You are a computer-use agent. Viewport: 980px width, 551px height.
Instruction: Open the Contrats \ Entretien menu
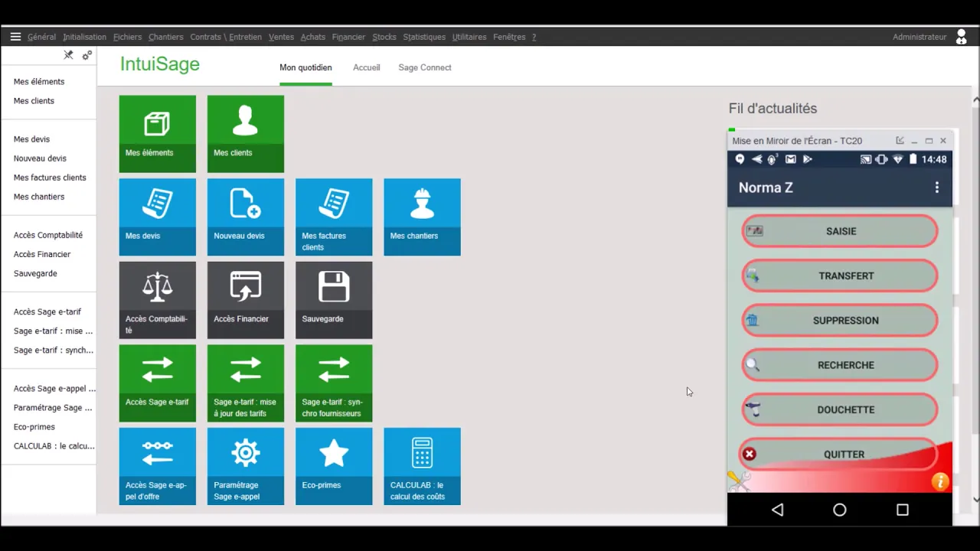coord(226,37)
